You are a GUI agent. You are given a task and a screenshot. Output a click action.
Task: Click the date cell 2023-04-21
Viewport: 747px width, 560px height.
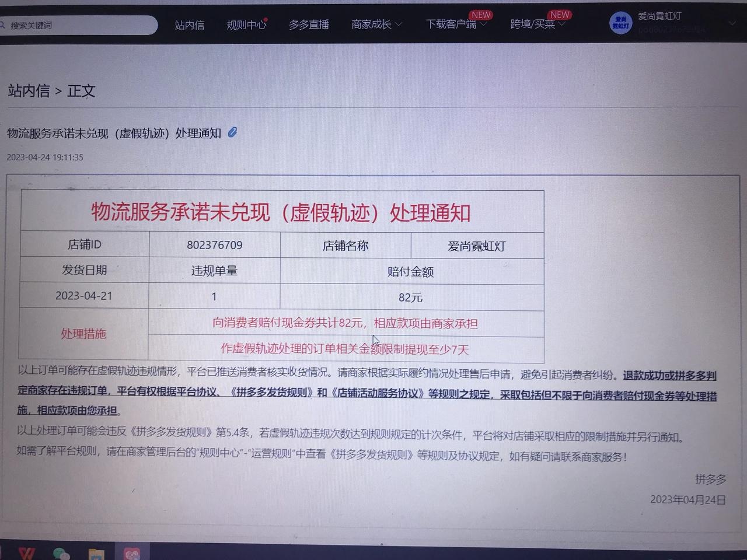[x=84, y=296]
